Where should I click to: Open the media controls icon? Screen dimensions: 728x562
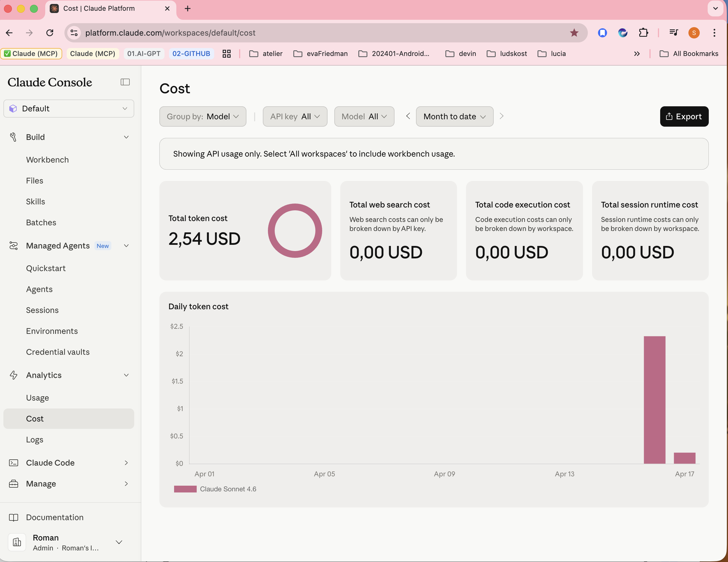(674, 33)
